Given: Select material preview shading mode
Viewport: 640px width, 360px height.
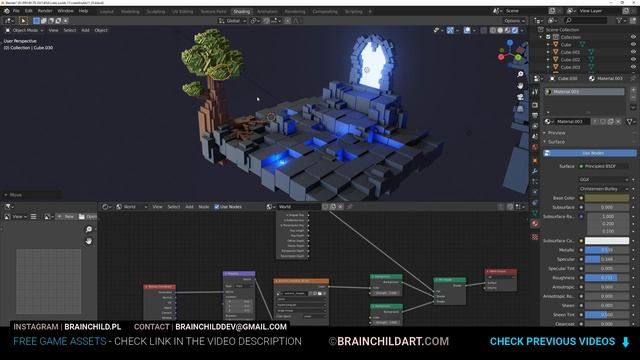Looking at the screenshot, I should (507, 30).
